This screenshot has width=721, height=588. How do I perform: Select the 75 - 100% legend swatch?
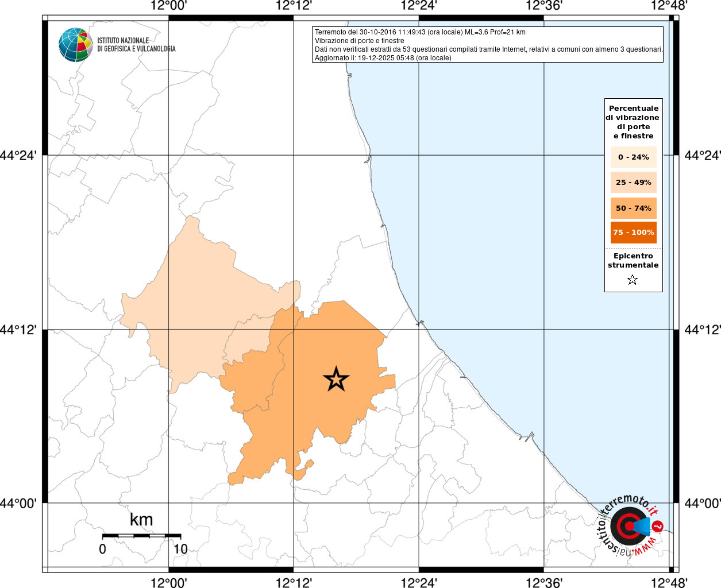634,233
